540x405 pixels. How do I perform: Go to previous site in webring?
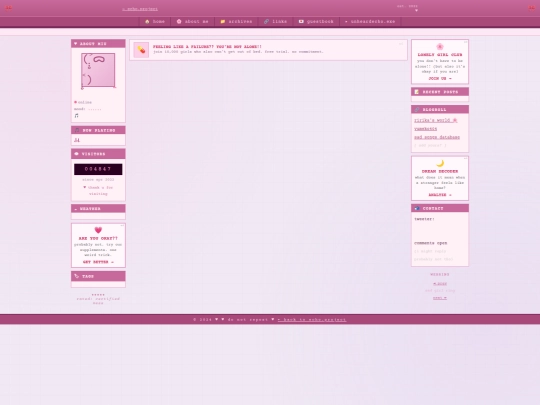click(x=440, y=284)
